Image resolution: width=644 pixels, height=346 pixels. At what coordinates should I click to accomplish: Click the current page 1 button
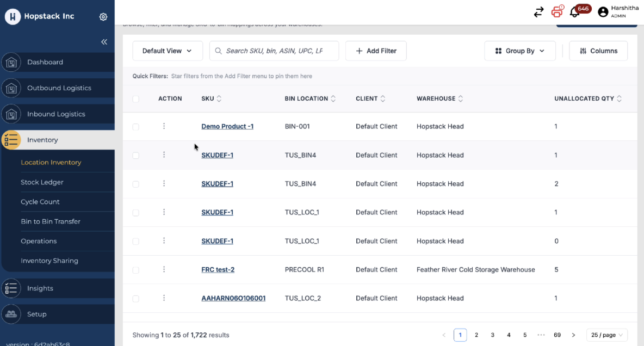pos(460,335)
